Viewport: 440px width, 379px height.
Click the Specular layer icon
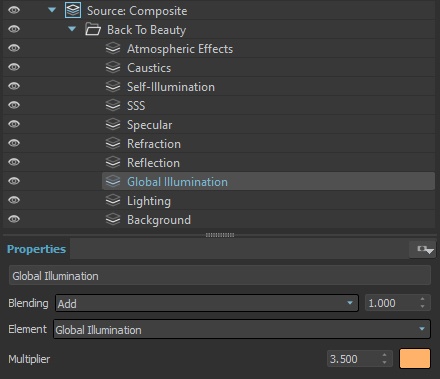113,124
